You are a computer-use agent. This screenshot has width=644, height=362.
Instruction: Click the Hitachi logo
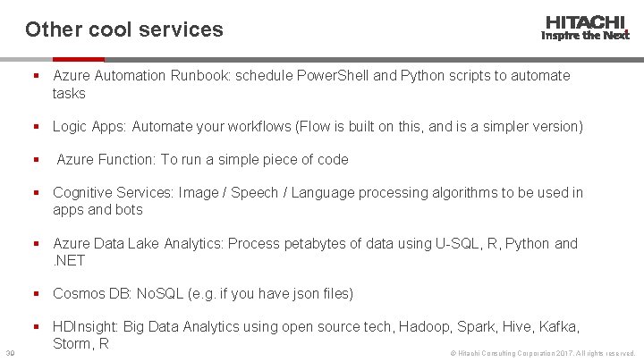pos(586,22)
